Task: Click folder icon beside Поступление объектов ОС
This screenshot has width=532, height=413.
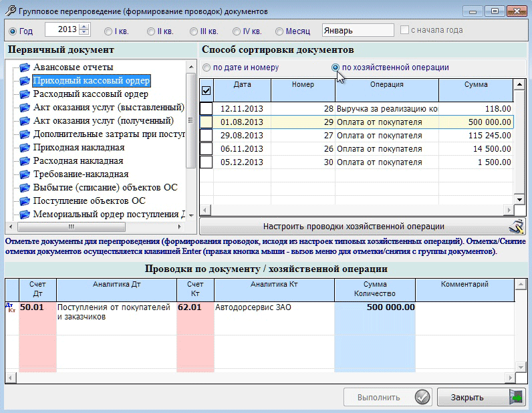Action: coord(25,201)
